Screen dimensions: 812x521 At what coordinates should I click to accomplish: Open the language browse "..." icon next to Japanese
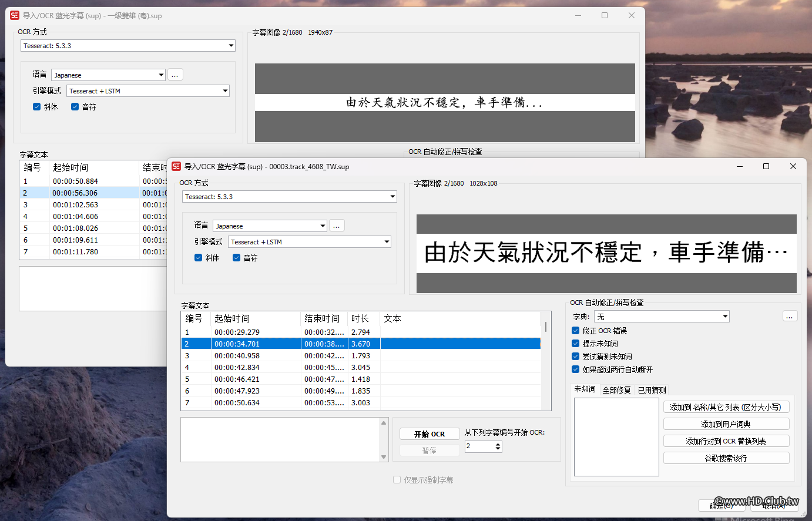[x=336, y=225]
